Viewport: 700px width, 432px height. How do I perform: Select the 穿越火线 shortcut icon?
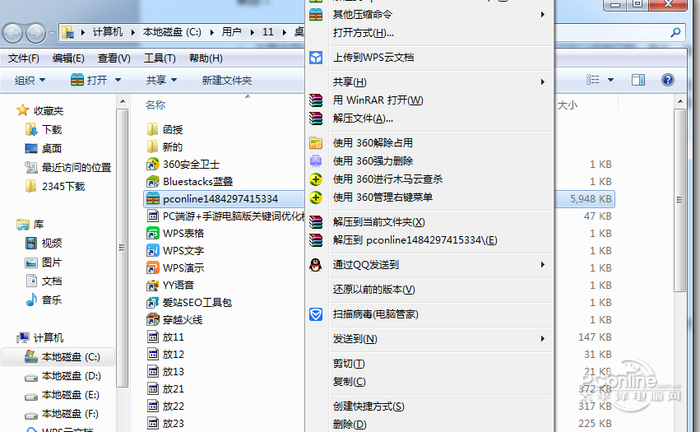153,320
